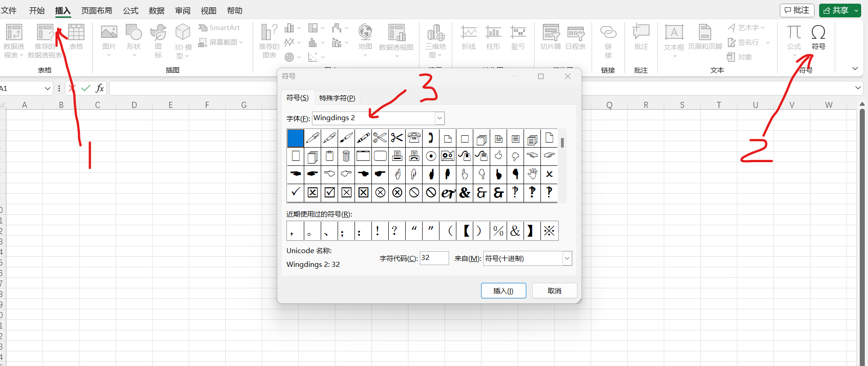Select the check mark symbol in grid
868x366 pixels.
(x=296, y=192)
